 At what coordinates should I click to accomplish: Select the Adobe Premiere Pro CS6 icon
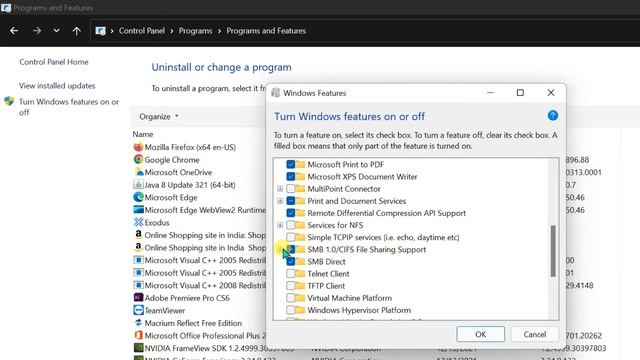point(138,298)
